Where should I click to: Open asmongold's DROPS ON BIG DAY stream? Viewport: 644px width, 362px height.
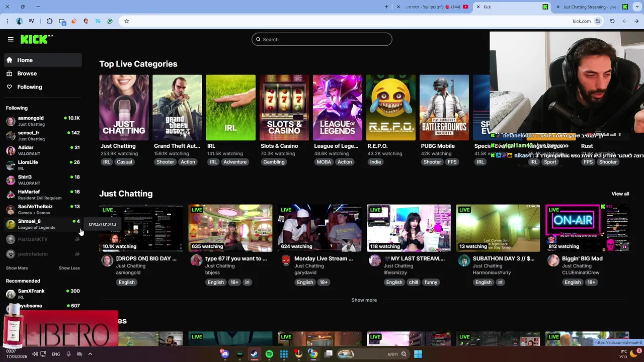[x=141, y=228]
